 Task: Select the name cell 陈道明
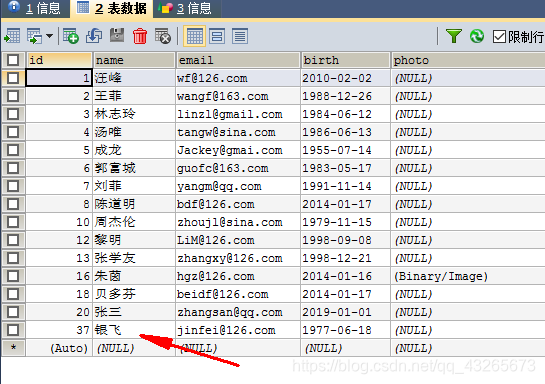click(134, 204)
